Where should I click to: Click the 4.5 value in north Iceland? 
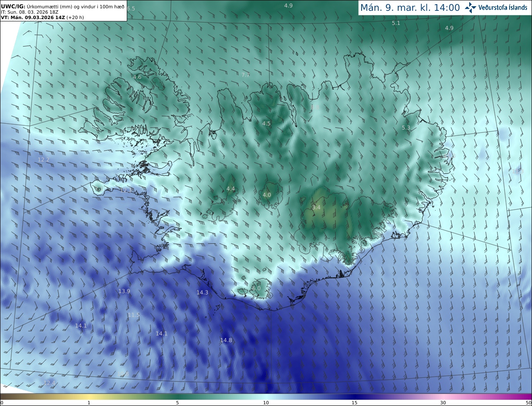click(x=266, y=124)
